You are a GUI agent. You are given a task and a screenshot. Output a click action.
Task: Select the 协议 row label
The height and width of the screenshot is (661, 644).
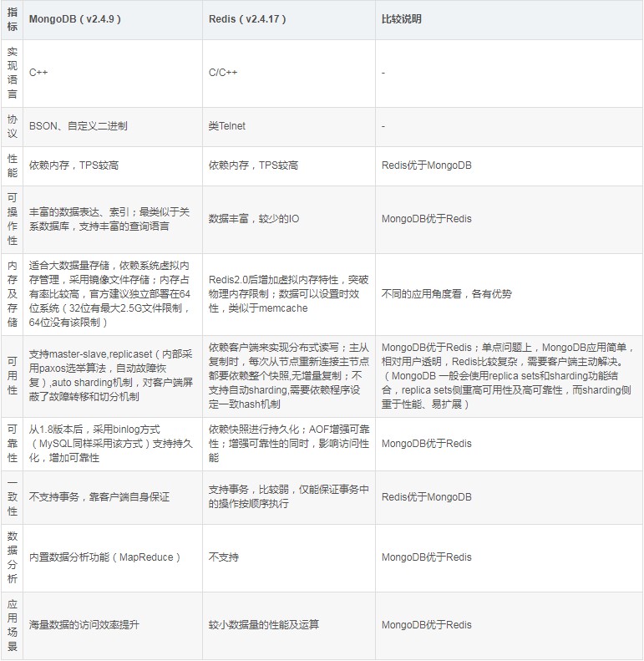click(x=13, y=126)
